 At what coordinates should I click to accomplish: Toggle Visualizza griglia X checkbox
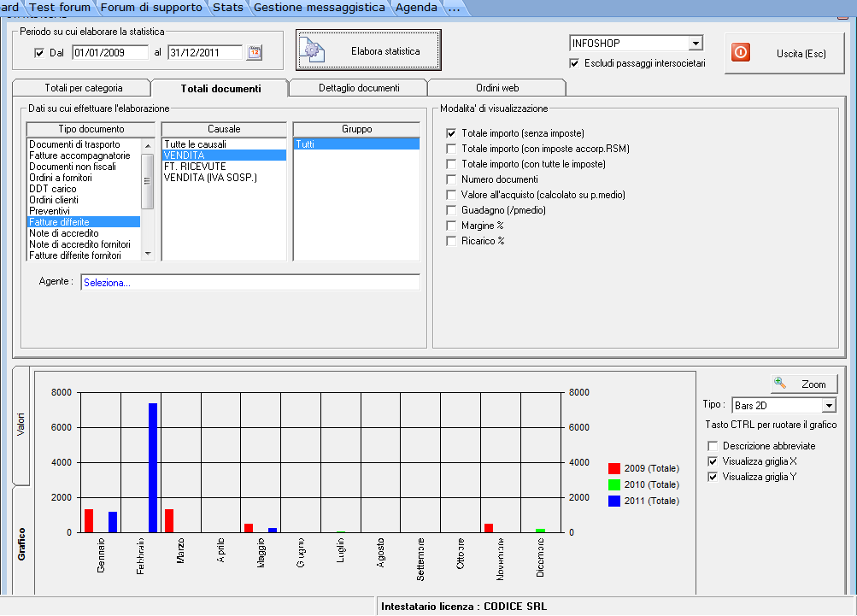(x=712, y=461)
